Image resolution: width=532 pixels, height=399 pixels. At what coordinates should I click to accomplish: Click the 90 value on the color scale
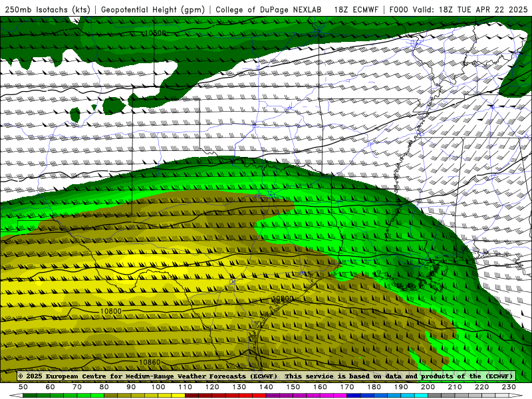[x=131, y=387]
